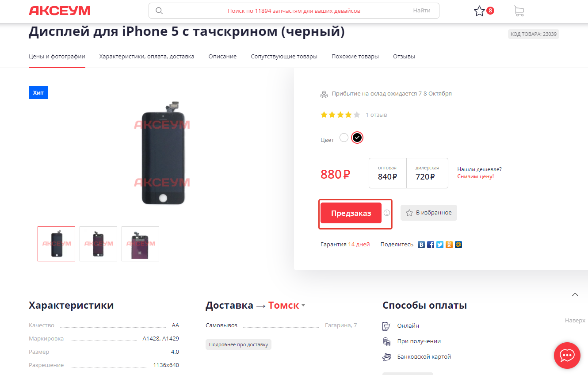Select the second product thumbnail
The height and width of the screenshot is (375, 588).
click(98, 244)
